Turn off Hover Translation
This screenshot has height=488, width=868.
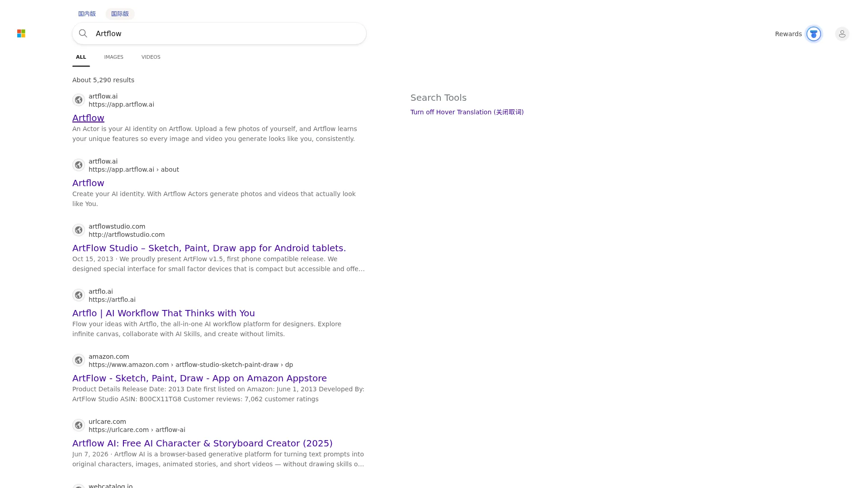467,112
